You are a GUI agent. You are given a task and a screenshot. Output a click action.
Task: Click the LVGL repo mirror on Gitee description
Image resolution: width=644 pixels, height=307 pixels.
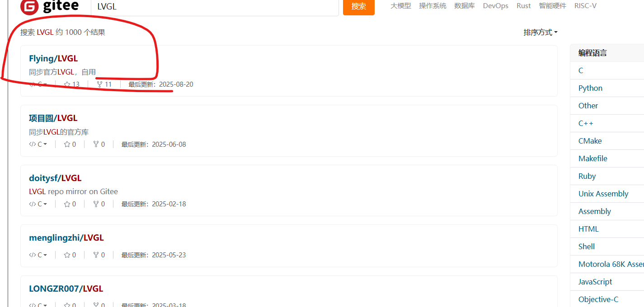(73, 191)
